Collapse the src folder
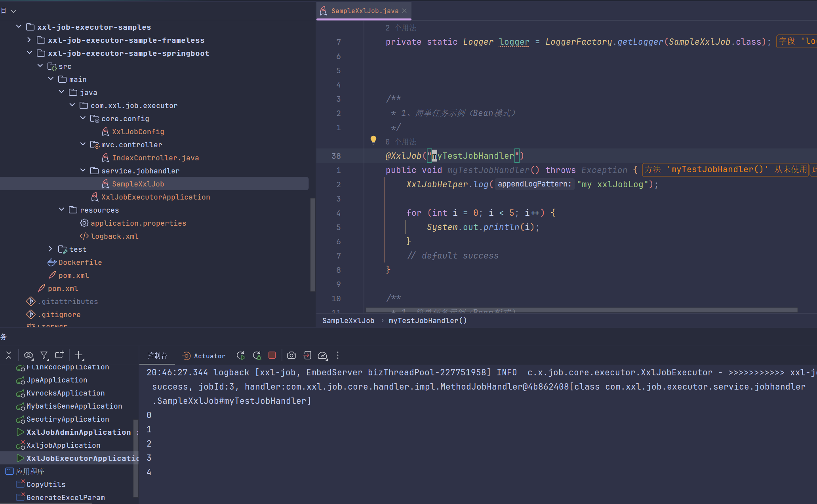 [x=40, y=66]
